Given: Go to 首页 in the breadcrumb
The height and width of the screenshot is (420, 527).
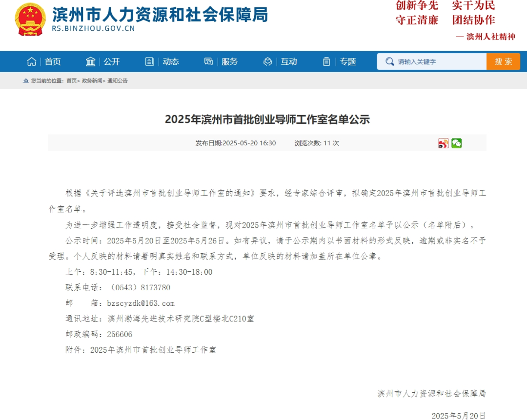Looking at the screenshot, I should 72,81.
